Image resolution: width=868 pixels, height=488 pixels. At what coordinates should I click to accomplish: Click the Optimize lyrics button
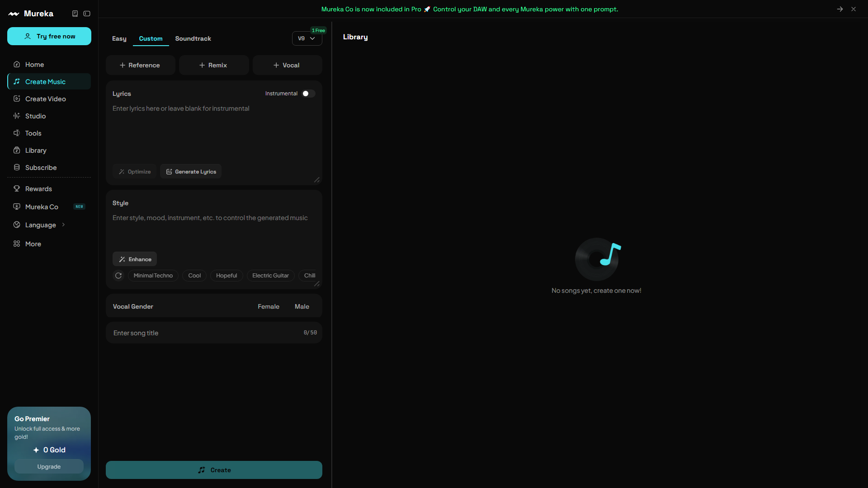(135, 172)
